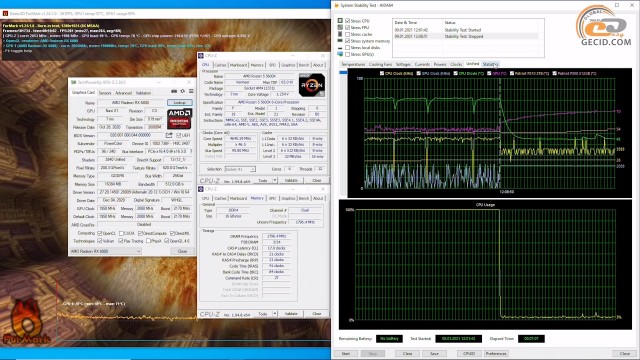Open Preferences in AIDA64 stability test
This screenshot has height=360, width=640.
click(x=496, y=353)
